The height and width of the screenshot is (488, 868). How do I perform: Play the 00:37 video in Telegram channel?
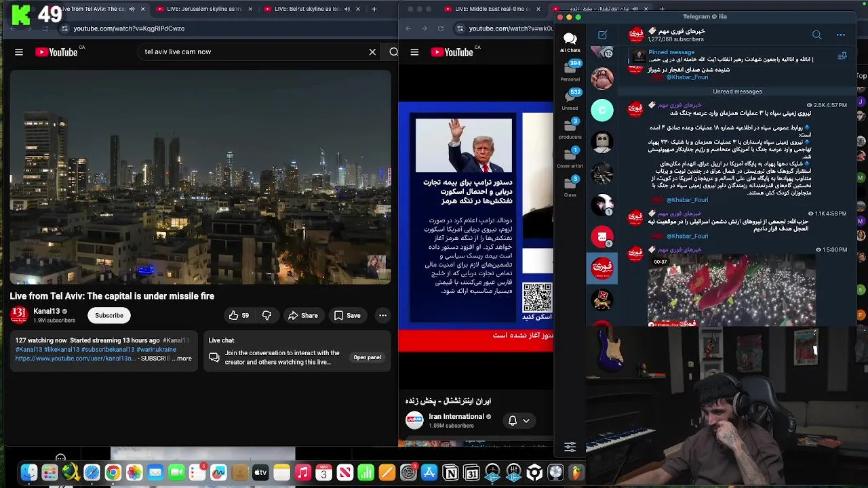point(731,291)
